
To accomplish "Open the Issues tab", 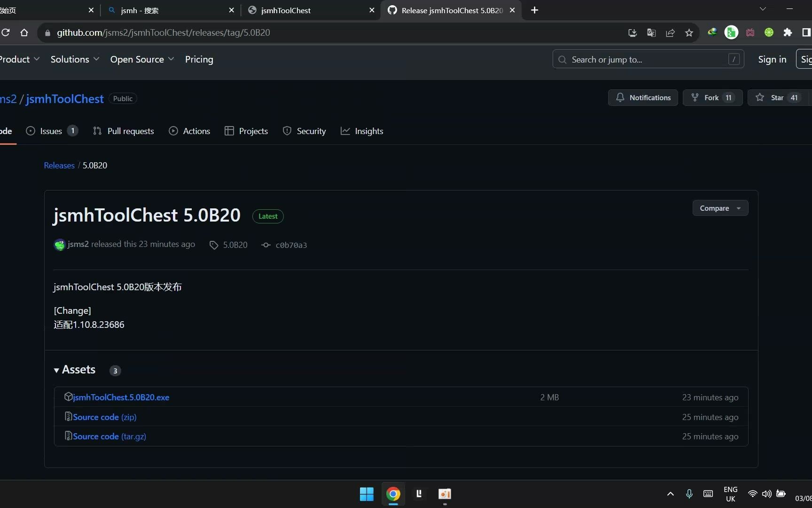I will tap(52, 131).
